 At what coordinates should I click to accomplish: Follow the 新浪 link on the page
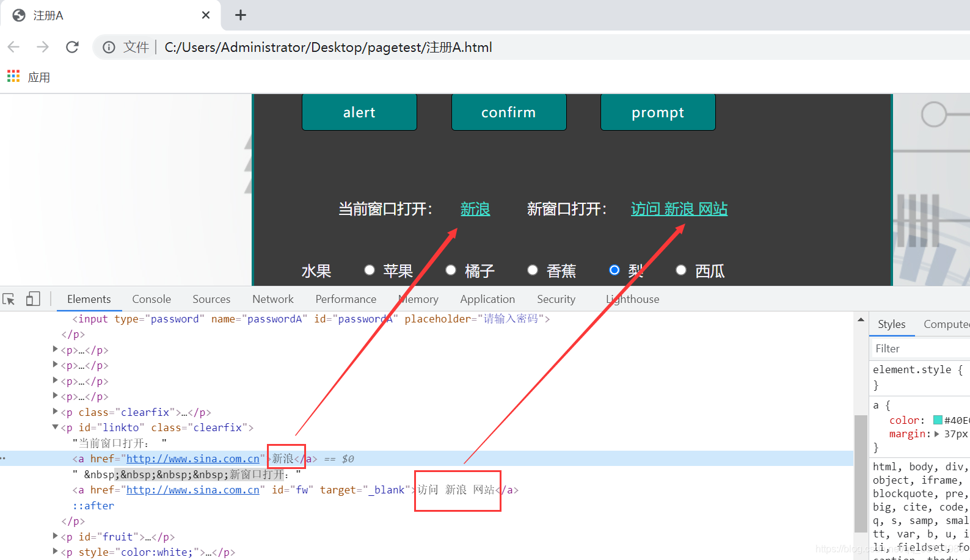coord(475,209)
